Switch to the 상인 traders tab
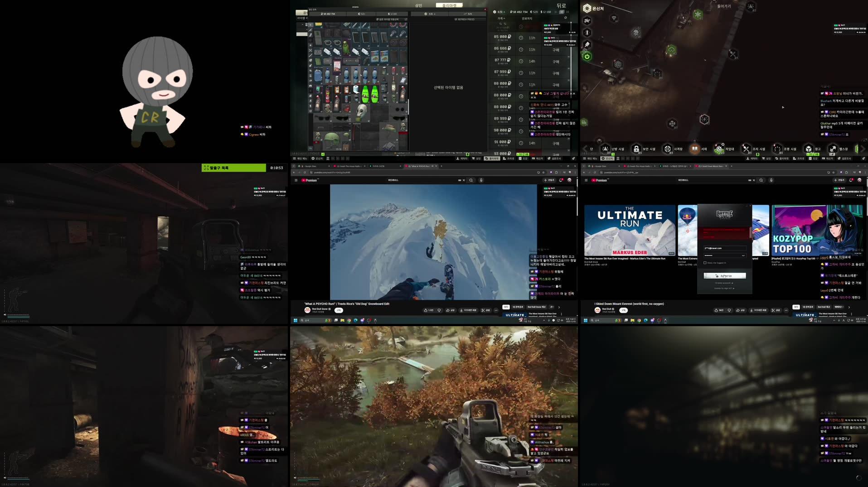Screen dimensions: 868x487 [418, 5]
